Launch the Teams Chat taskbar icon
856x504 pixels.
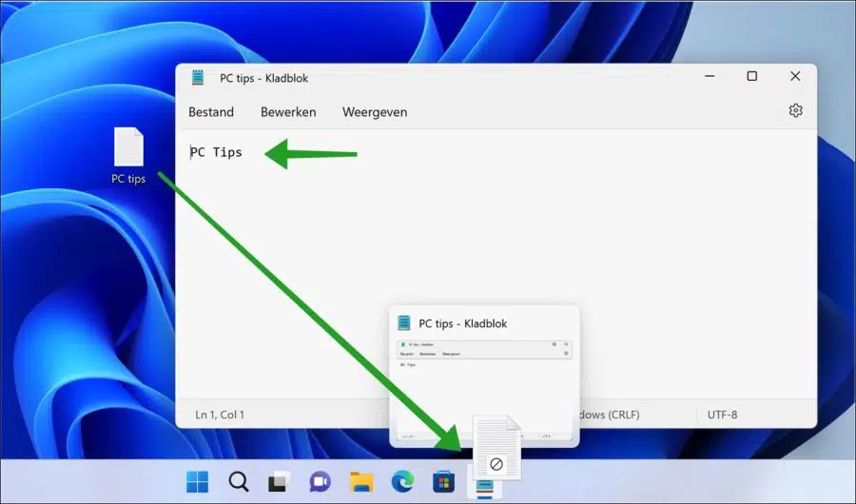point(320,481)
